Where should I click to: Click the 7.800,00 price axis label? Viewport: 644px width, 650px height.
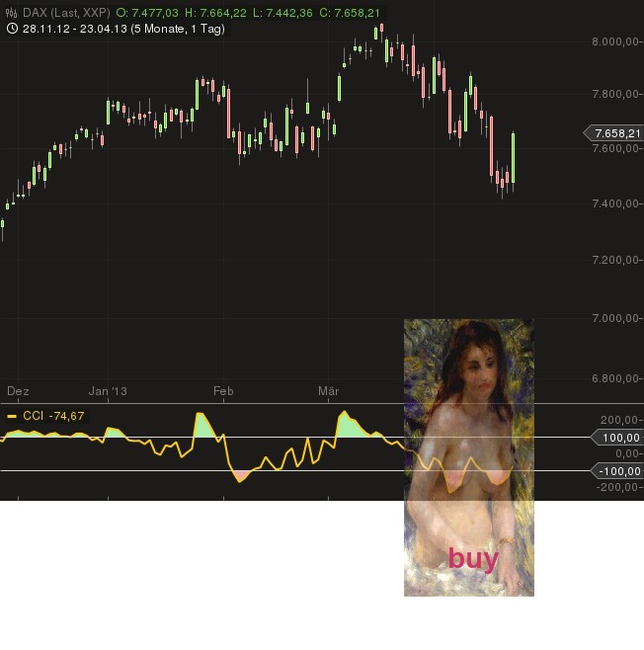tap(614, 94)
